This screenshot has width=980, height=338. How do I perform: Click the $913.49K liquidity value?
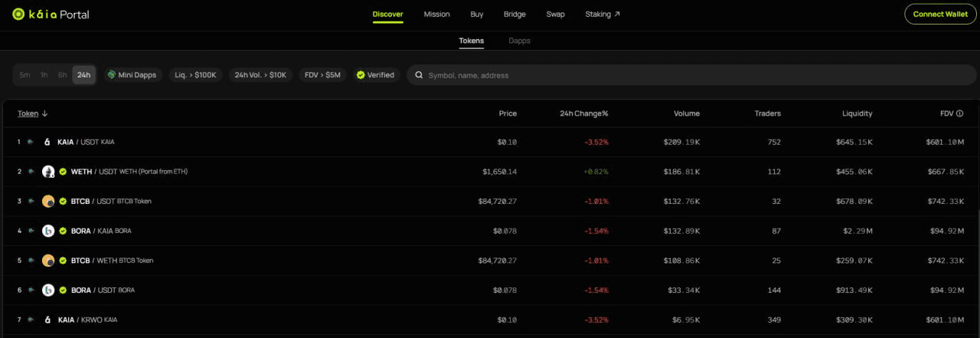coord(854,290)
